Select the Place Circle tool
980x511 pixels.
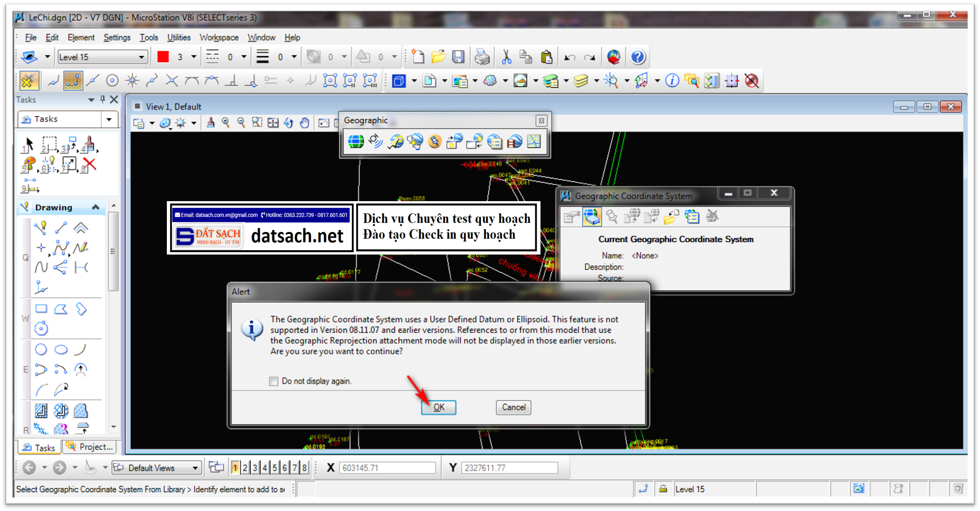point(41,350)
